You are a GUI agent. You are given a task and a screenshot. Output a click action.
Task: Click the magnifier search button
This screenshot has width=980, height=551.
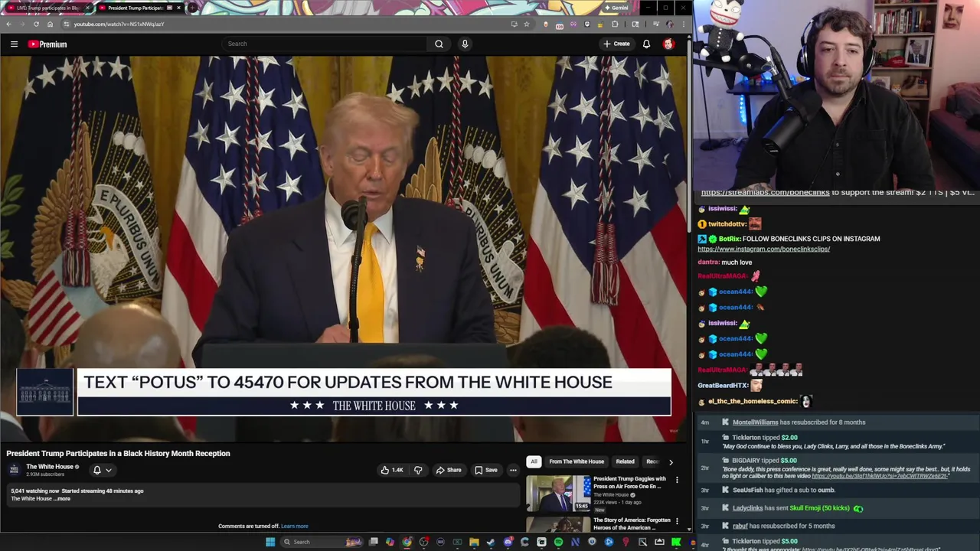439,44
